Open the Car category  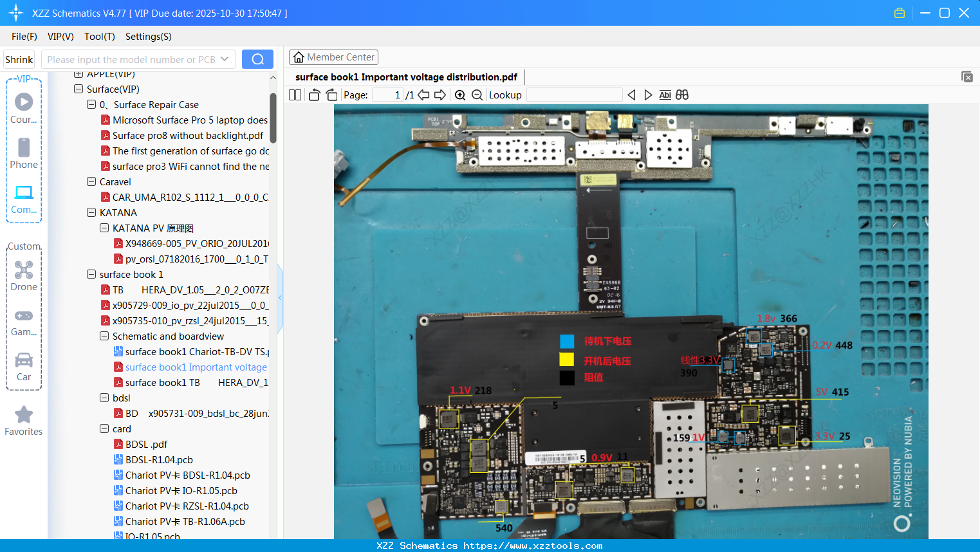coord(24,367)
